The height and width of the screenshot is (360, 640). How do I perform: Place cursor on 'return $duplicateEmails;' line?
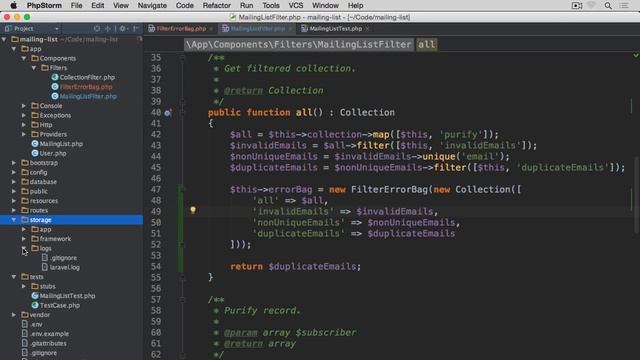coord(296,267)
